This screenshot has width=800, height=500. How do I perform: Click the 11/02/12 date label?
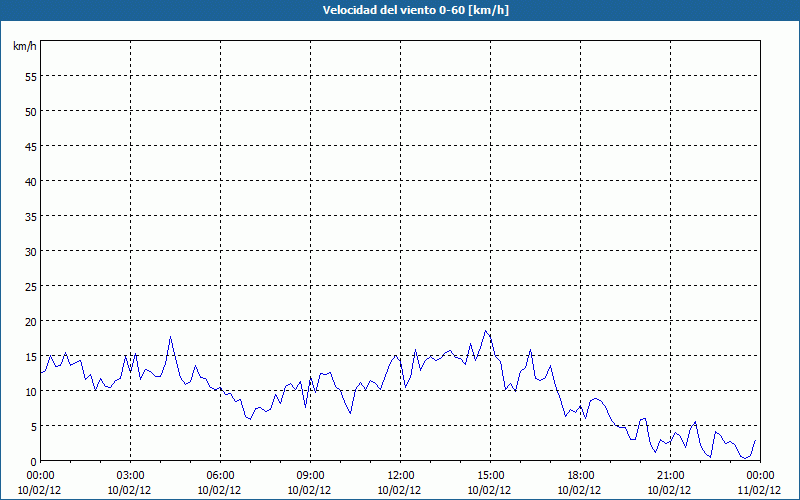[x=759, y=490]
